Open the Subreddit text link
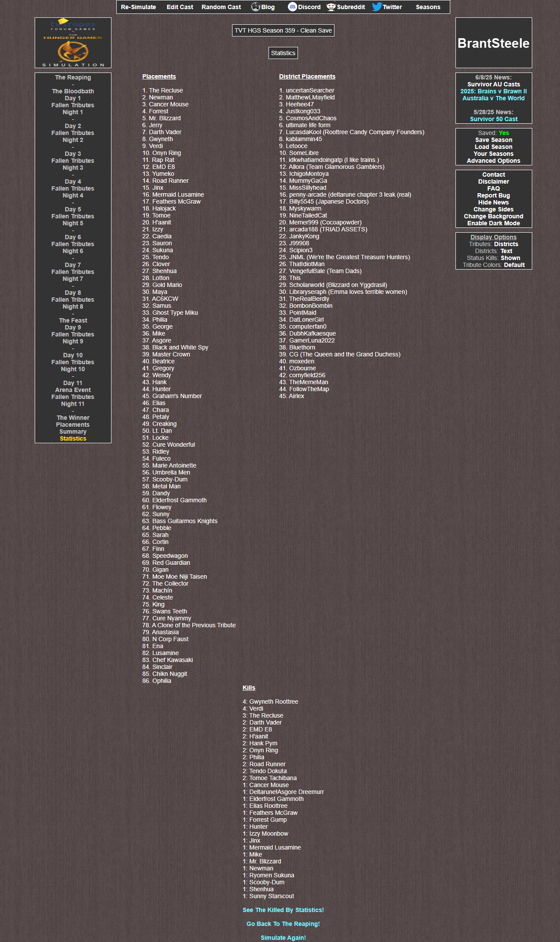 (351, 7)
